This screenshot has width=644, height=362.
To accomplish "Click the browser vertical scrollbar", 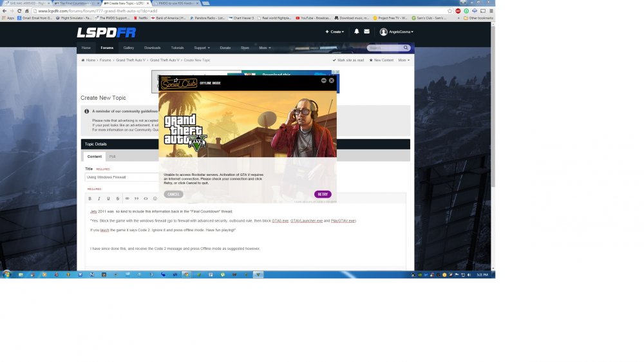I will (493, 107).
